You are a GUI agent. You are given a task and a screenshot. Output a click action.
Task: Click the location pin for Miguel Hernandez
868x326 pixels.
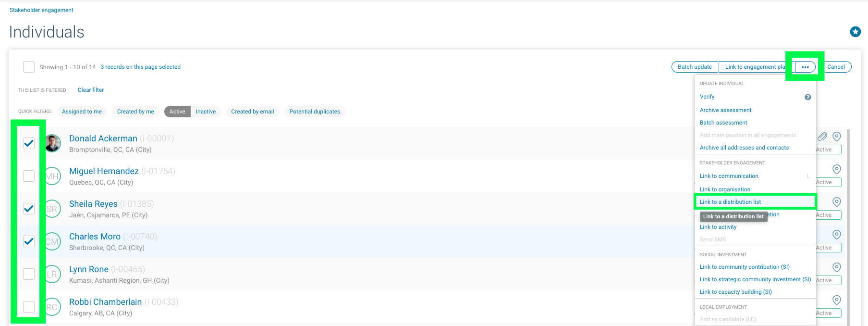pos(836,169)
